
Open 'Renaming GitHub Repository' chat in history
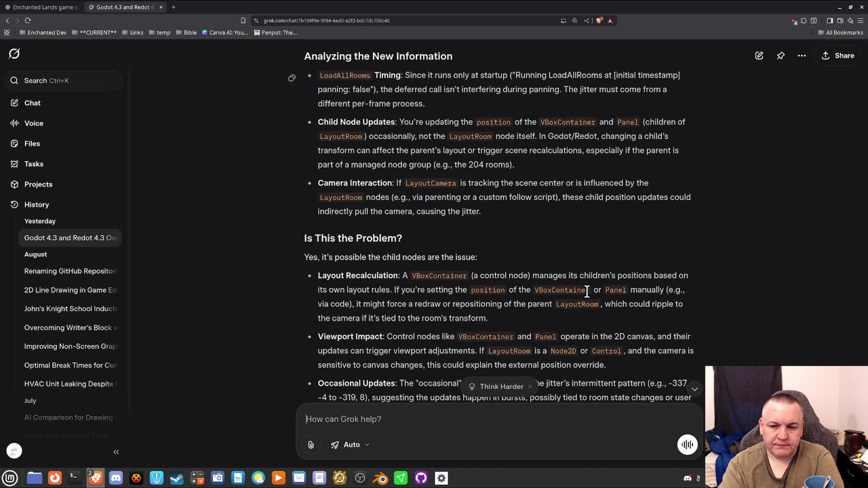tap(71, 271)
